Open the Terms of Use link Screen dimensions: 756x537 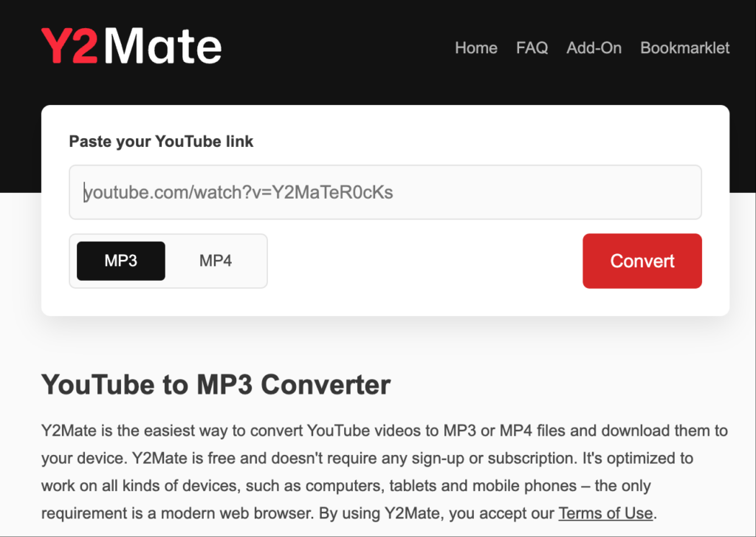605,513
